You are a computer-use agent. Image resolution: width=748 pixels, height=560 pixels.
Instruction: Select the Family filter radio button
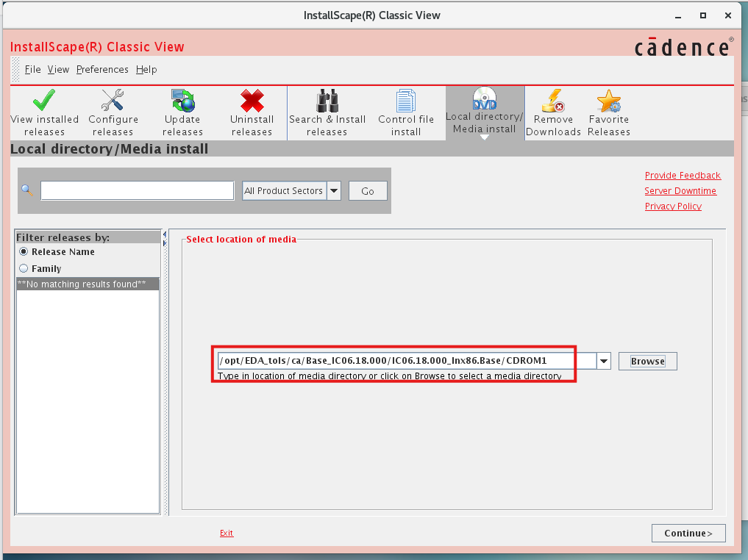click(x=24, y=269)
